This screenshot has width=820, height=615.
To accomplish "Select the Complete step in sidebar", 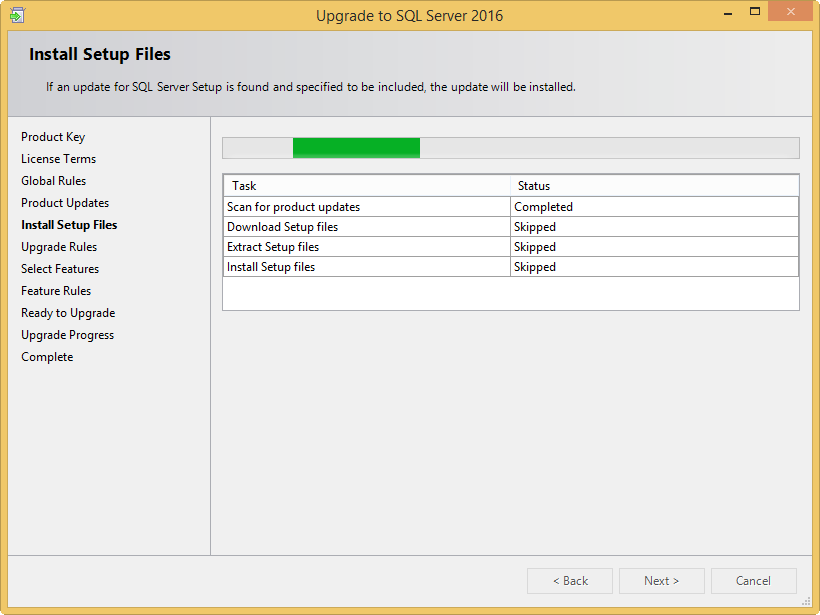I will pos(47,357).
